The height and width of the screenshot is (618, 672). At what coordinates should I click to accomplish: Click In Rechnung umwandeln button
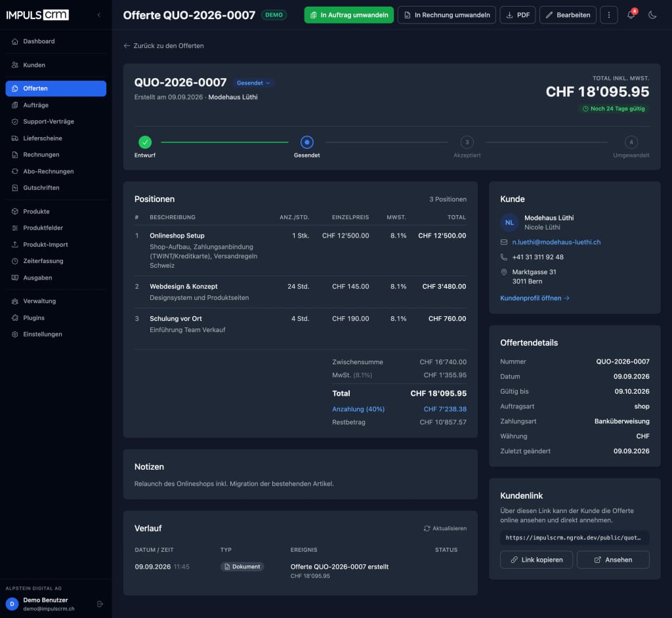click(446, 15)
